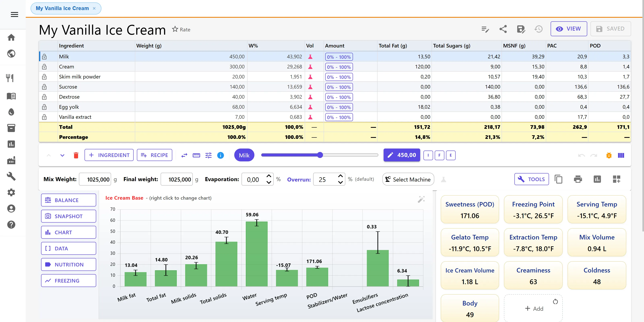The image size is (644, 322).
Task: Click the Milk weight slider handle
Action: pyautogui.click(x=320, y=155)
